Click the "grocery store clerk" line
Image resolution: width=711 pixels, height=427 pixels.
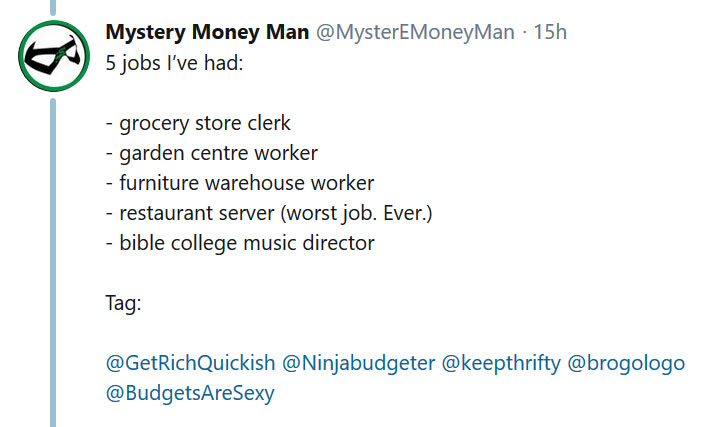coord(205,123)
